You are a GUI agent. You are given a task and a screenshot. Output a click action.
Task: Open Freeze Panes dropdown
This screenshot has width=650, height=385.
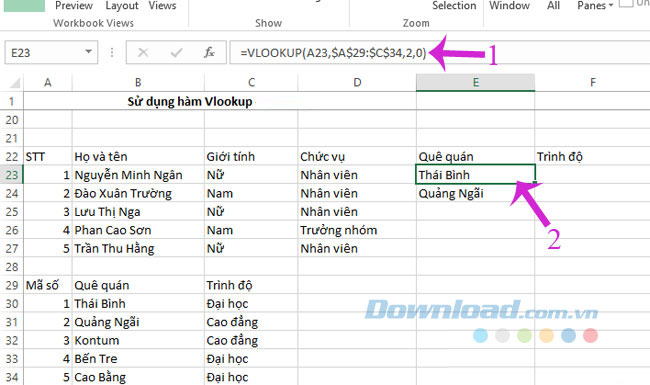pos(595,5)
